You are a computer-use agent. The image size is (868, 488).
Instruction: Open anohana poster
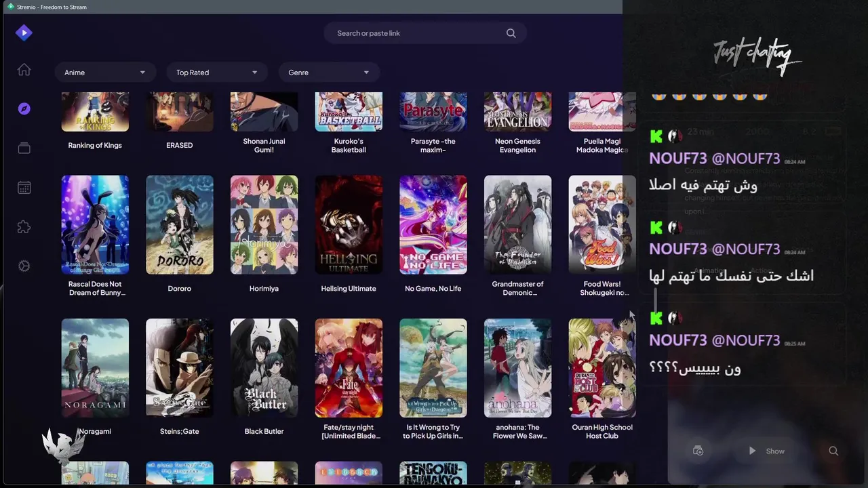[517, 368]
